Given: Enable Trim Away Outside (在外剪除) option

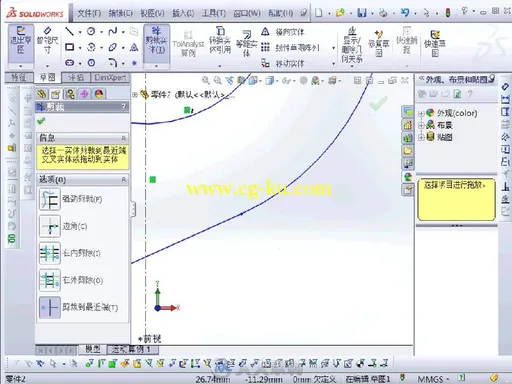Looking at the screenshot, I should click(50, 280).
